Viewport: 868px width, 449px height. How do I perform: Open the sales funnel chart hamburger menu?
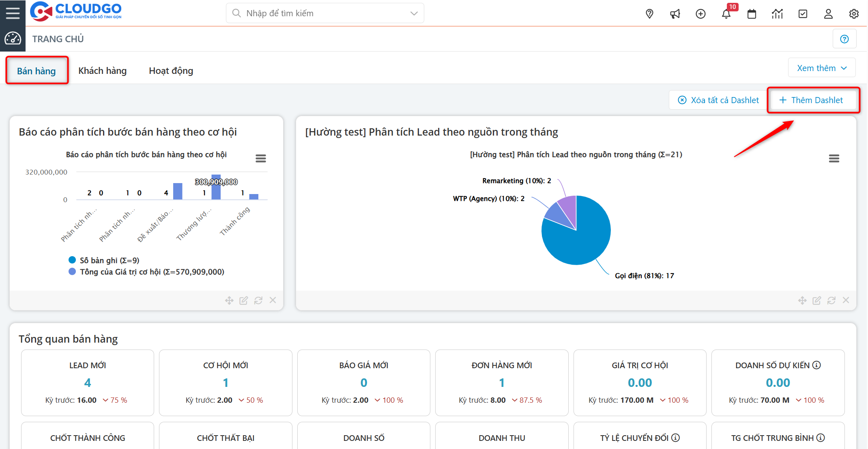click(261, 158)
